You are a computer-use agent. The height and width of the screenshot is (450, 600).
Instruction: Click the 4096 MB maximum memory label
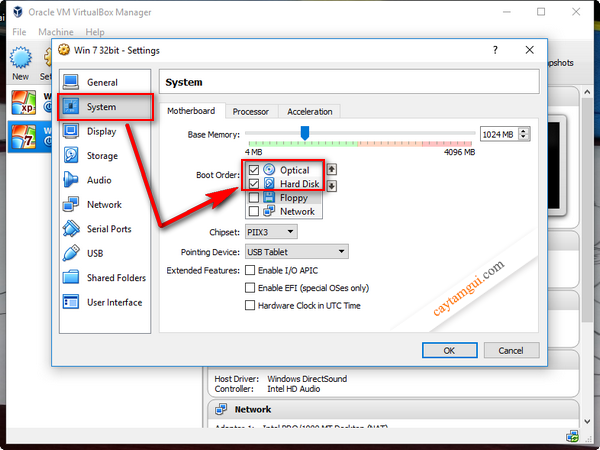459,152
